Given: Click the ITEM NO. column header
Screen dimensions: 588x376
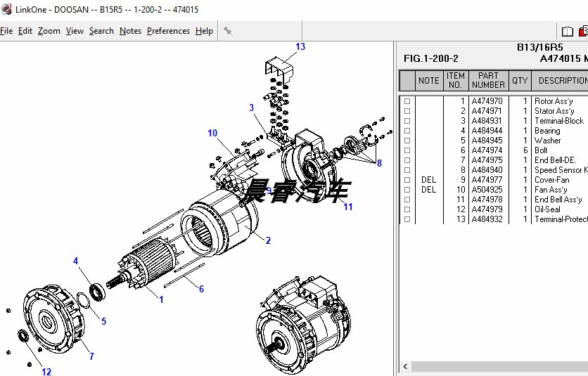Looking at the screenshot, I should (456, 81).
